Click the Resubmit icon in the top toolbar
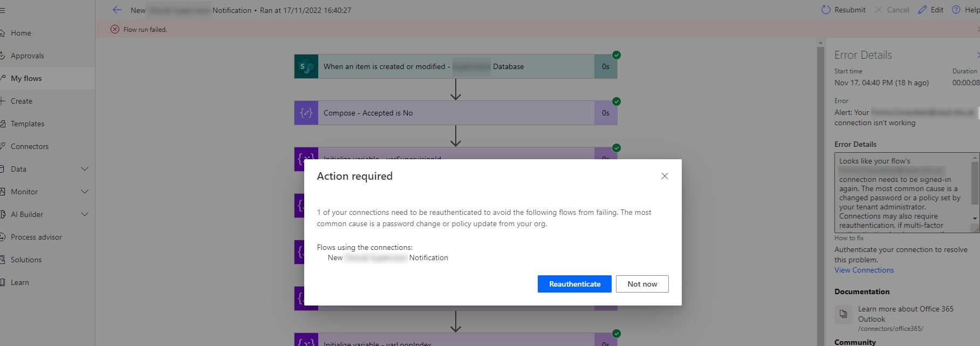 [x=826, y=10]
